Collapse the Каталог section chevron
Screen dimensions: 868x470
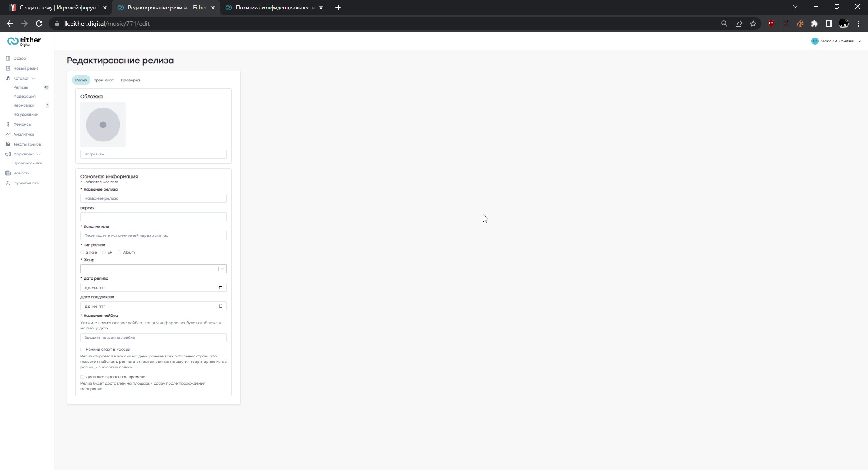pos(33,78)
